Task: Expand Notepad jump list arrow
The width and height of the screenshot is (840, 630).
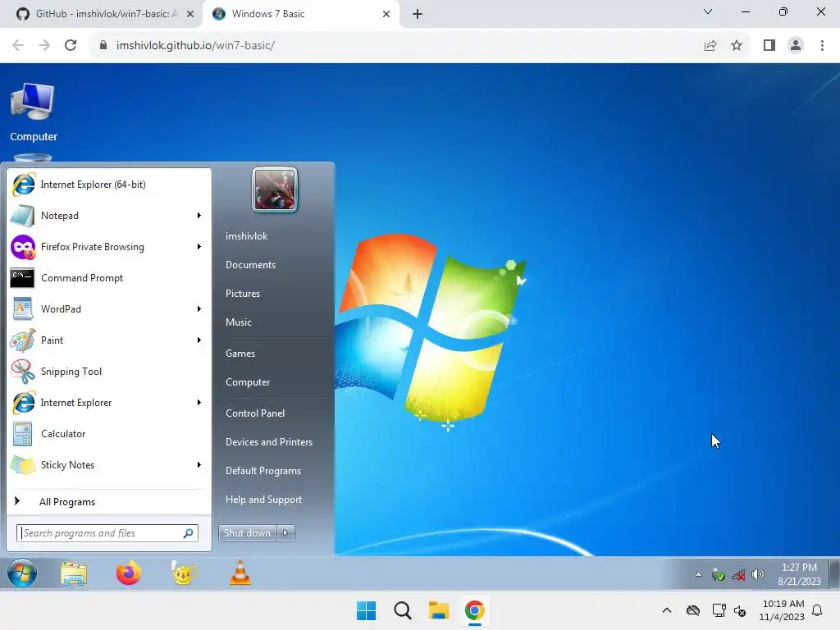Action: pyautogui.click(x=199, y=216)
